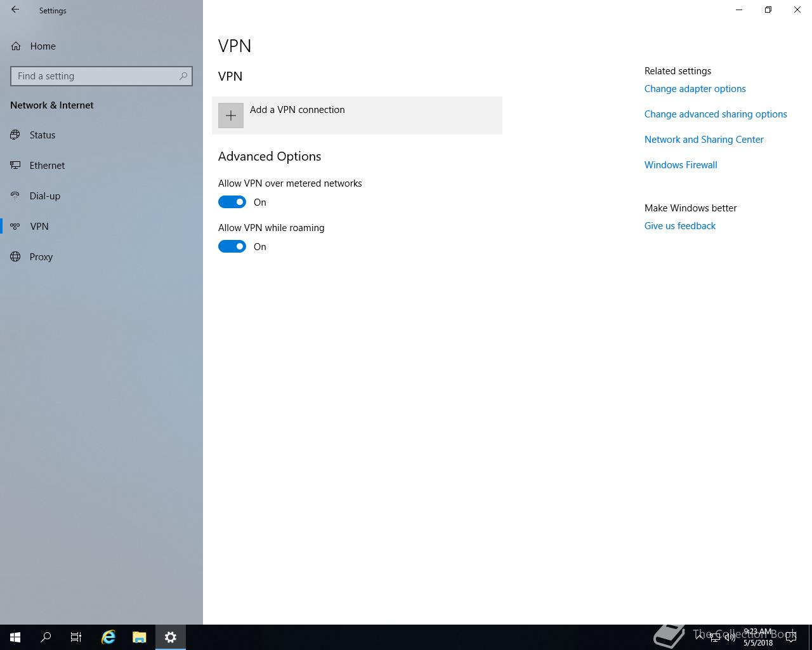Image resolution: width=812 pixels, height=650 pixels.
Task: Open the Action Center notifications icon
Action: [790, 637]
